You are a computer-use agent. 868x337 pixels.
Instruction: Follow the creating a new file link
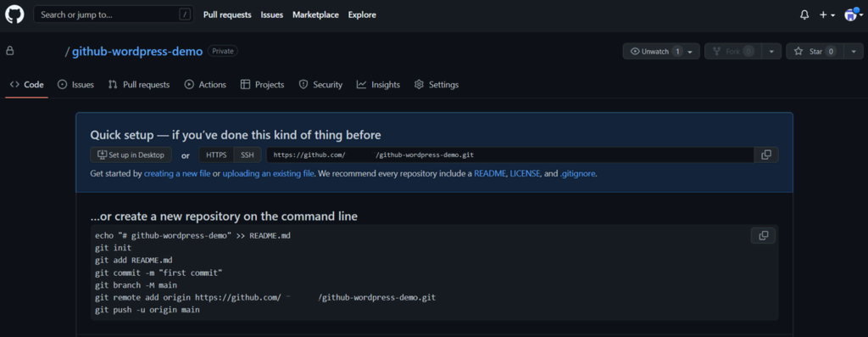tap(177, 173)
